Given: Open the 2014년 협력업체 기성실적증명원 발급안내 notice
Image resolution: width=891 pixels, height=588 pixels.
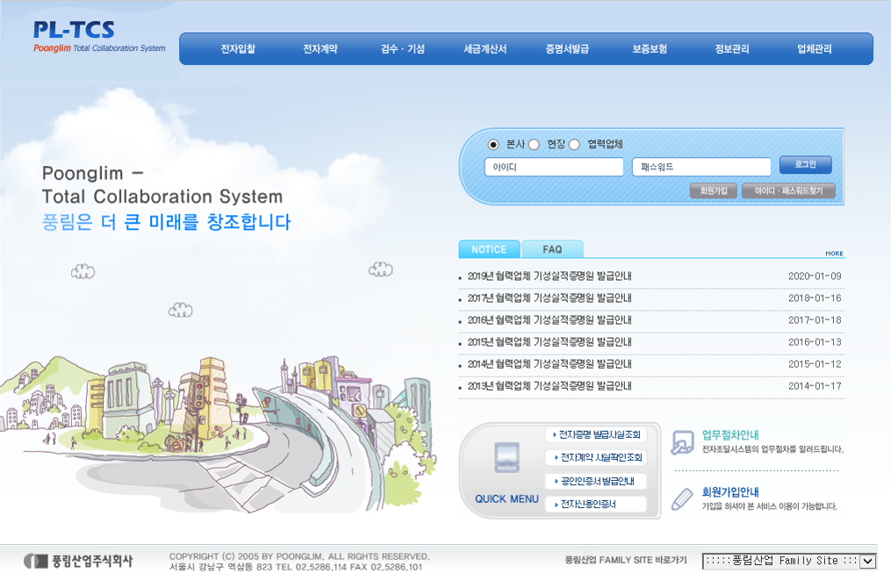Looking at the screenshot, I should click(550, 364).
